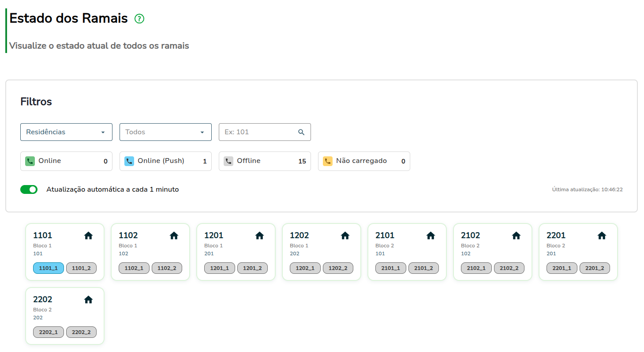Filter by Online status card
The image size is (644, 352).
(66, 161)
